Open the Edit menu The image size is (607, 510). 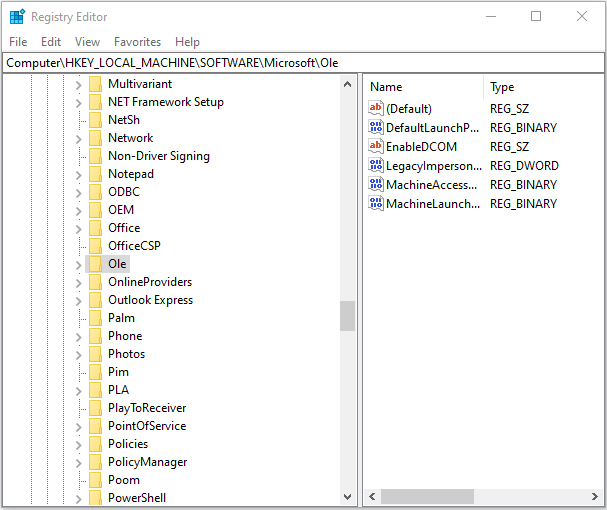(x=51, y=42)
